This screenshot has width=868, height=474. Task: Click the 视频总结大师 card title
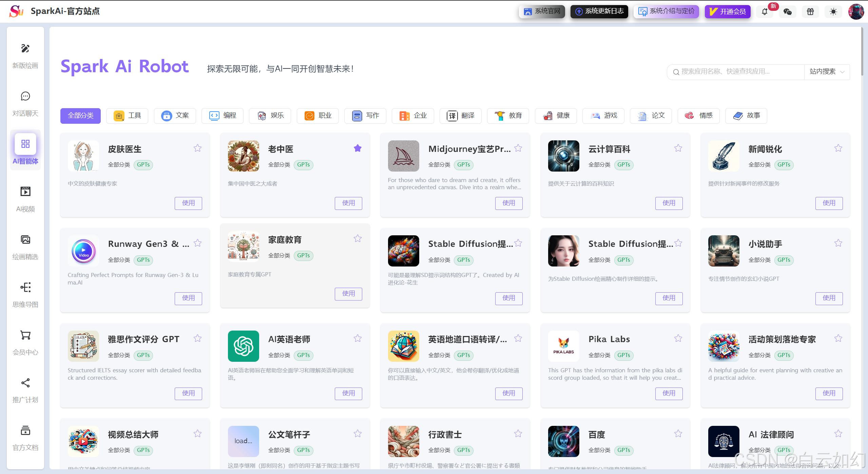133,434
